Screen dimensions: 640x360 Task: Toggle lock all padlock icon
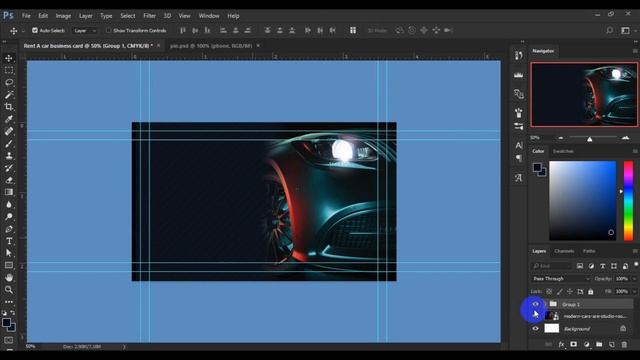591,291
